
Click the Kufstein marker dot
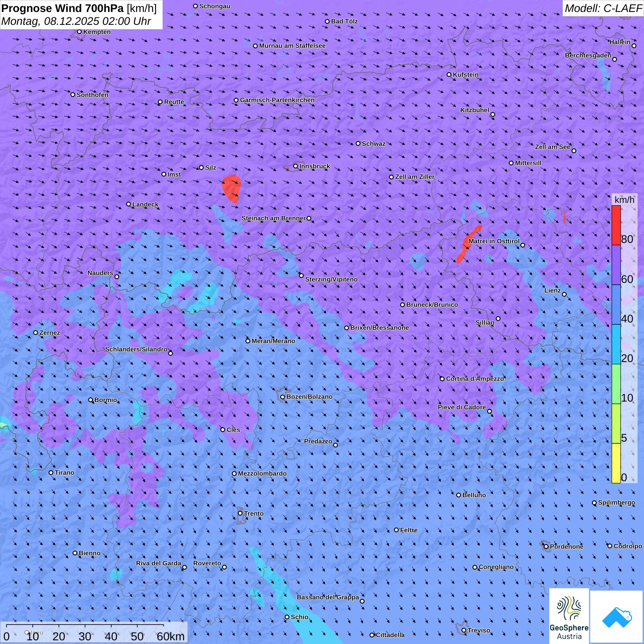pyautogui.click(x=449, y=75)
